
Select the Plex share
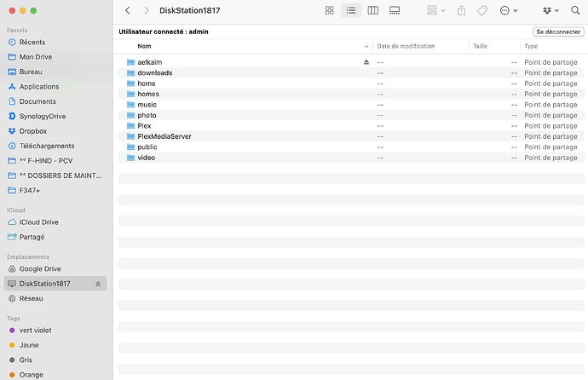(x=351, y=125)
